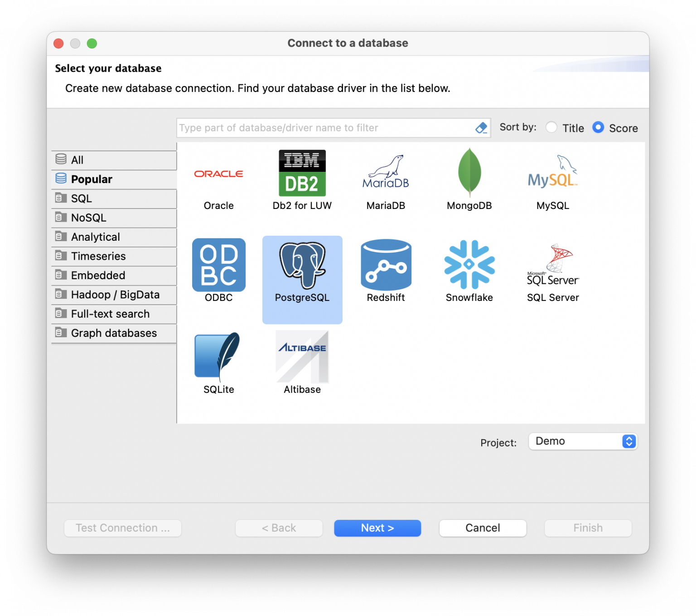Click the Next button
Screen dimensions: 696x616
[377, 528]
